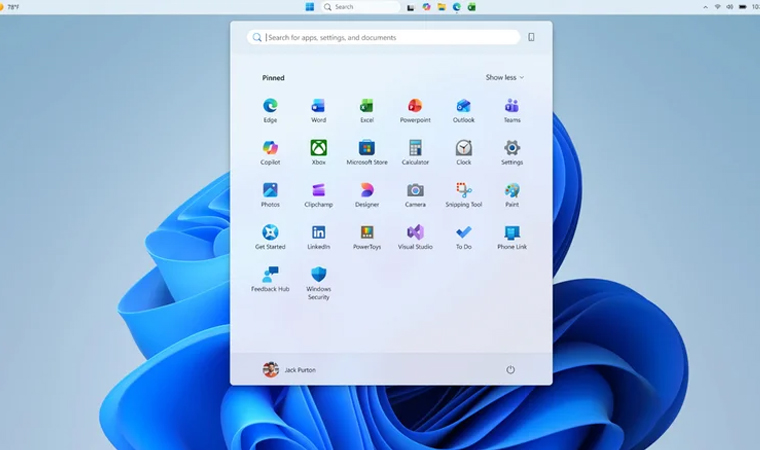760x450 pixels.
Task: Click the Jack Purton account button
Action: click(289, 370)
